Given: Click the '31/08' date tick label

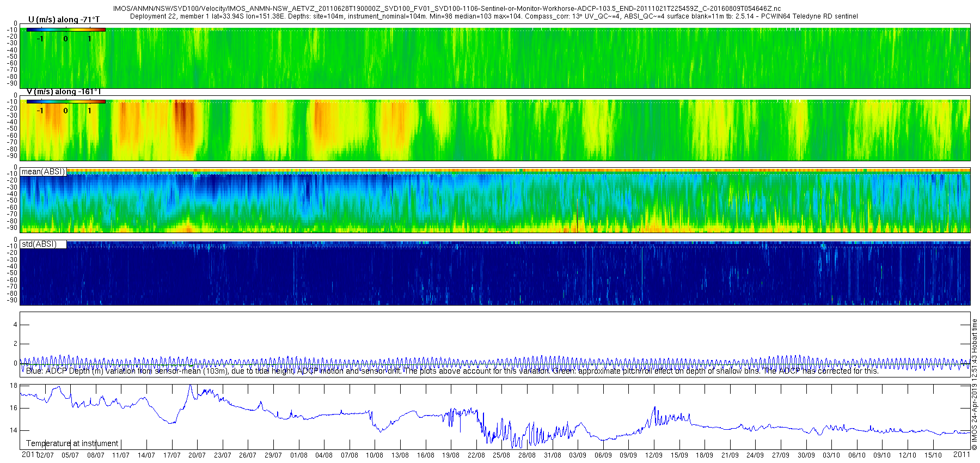Looking at the screenshot, I should coord(553,455).
